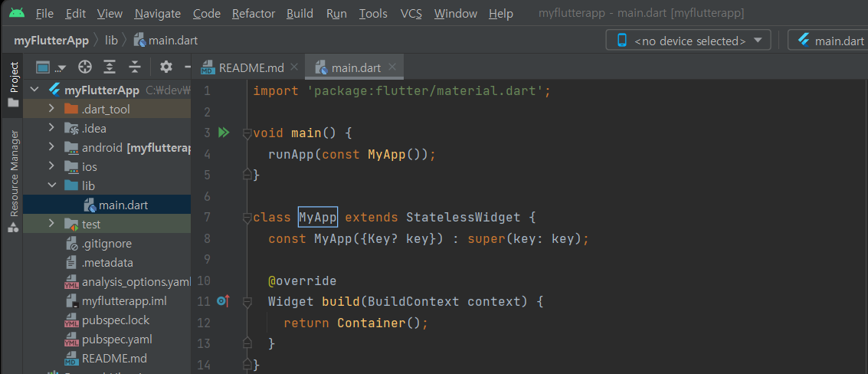Expand the test folder
Viewport: 868px width, 374px height.
pyautogui.click(x=51, y=224)
